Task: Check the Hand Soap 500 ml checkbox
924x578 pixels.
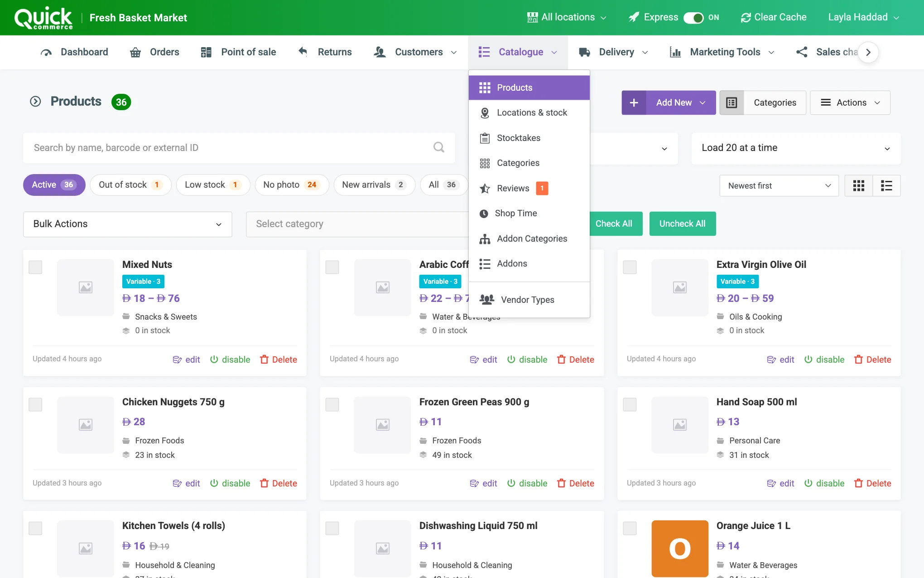Action: (630, 404)
